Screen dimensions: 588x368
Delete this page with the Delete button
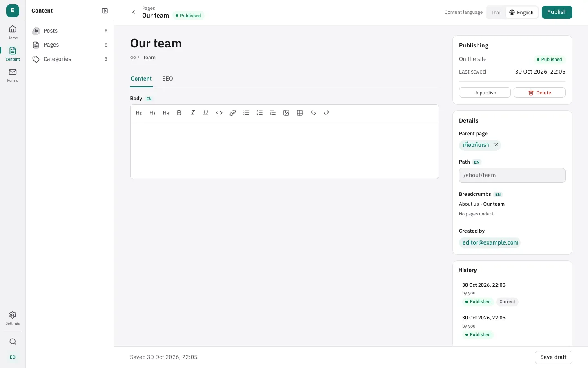539,93
